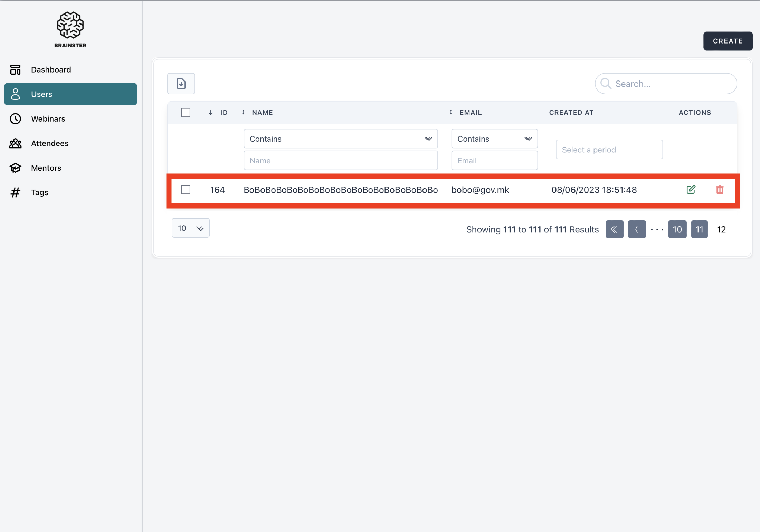Sort by ID arrow icon
Viewport: 760px width, 532px height.
211,113
